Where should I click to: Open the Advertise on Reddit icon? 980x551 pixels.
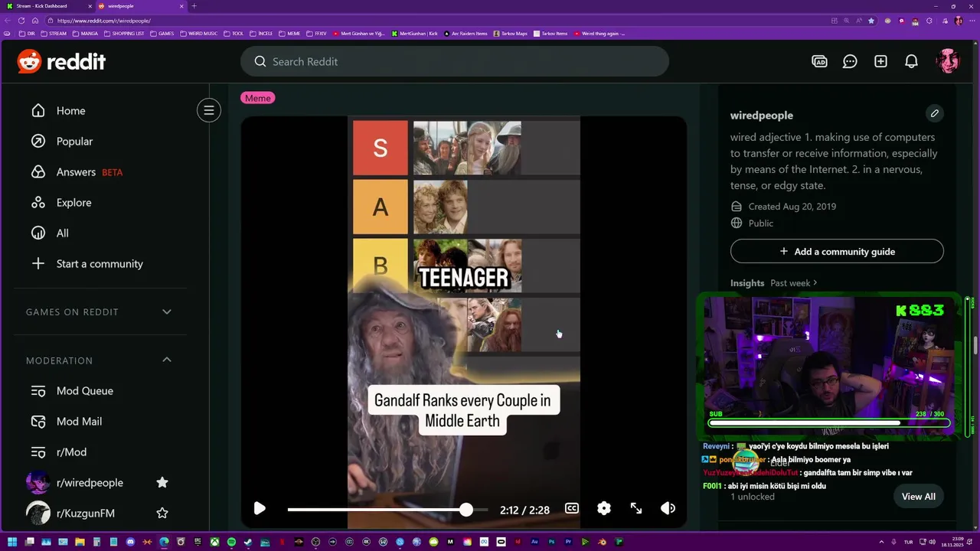pos(819,61)
